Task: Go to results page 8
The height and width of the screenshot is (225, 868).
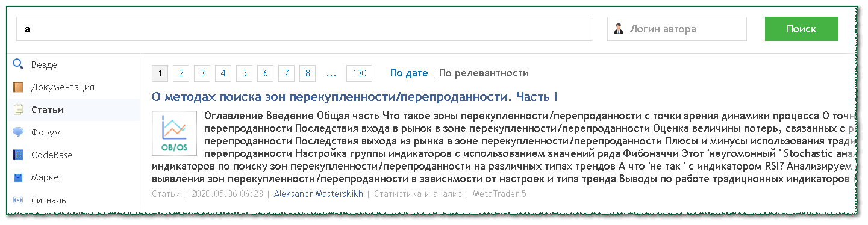Action: tap(307, 73)
